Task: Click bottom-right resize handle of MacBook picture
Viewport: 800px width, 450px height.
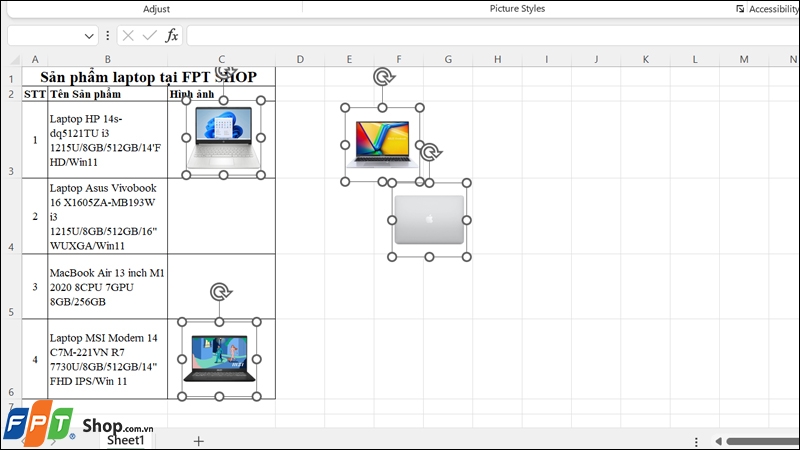Action: click(x=466, y=257)
